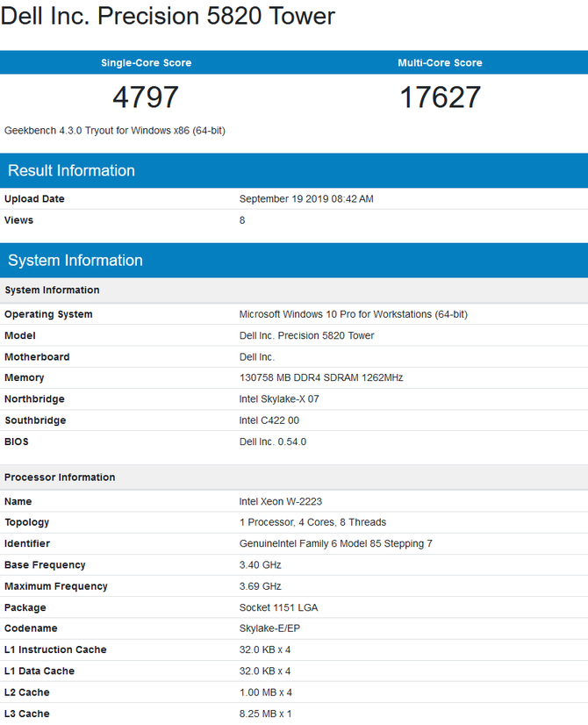Click the Single-Core Score header

click(x=146, y=63)
